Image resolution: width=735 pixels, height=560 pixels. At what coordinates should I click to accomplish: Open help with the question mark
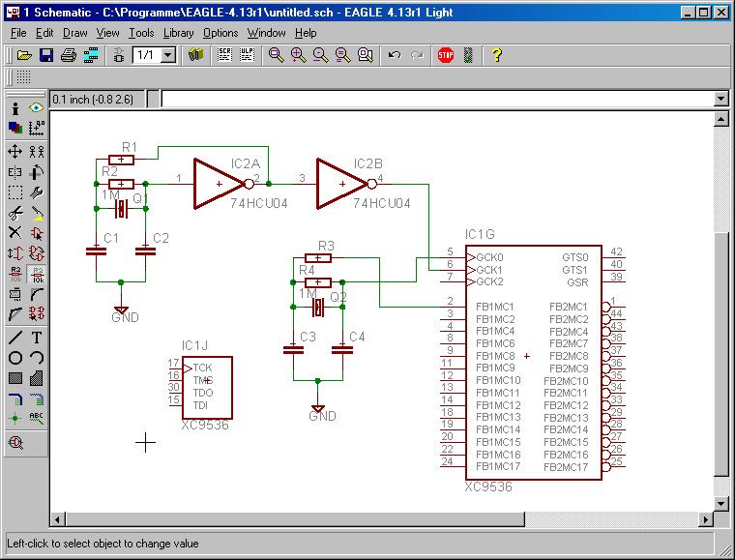coord(497,55)
